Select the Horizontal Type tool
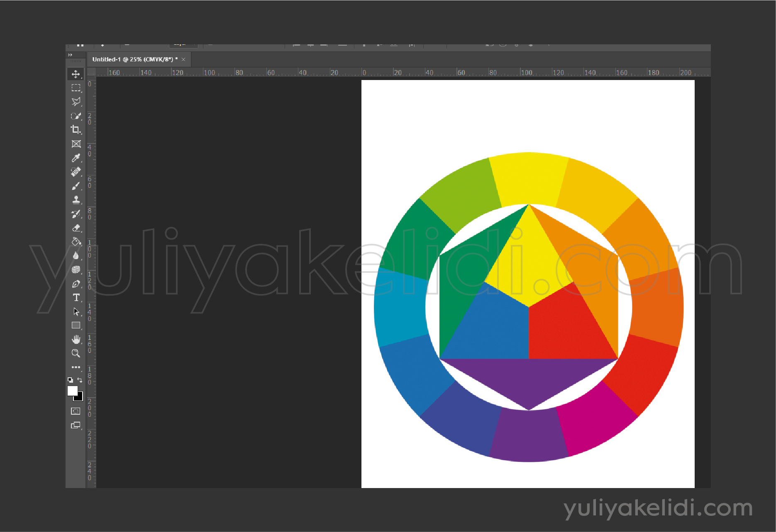 [76, 298]
